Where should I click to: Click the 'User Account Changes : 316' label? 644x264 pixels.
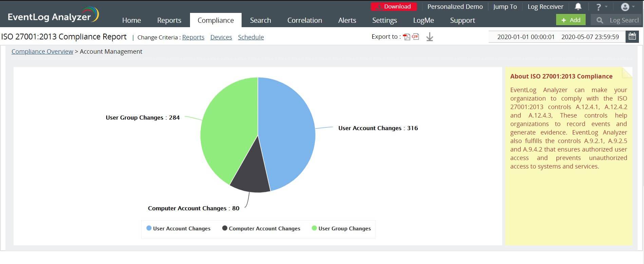pyautogui.click(x=378, y=128)
